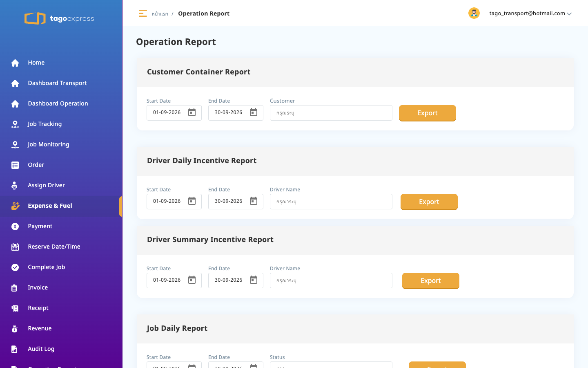588x368 pixels.
Task: Click the Job Monitoring sidebar icon
Action: [15, 145]
